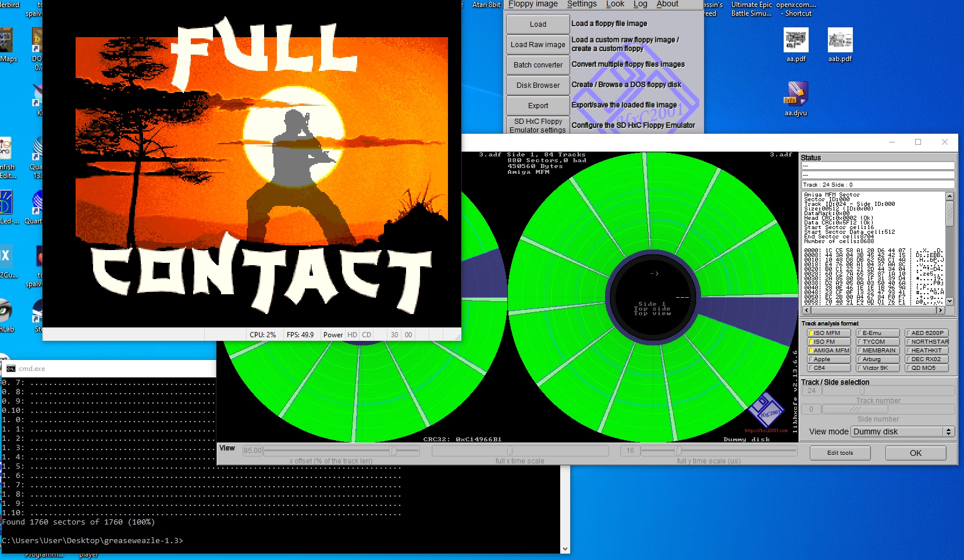Click scroll-up arrow in Status sector pane

pyautogui.click(x=950, y=196)
